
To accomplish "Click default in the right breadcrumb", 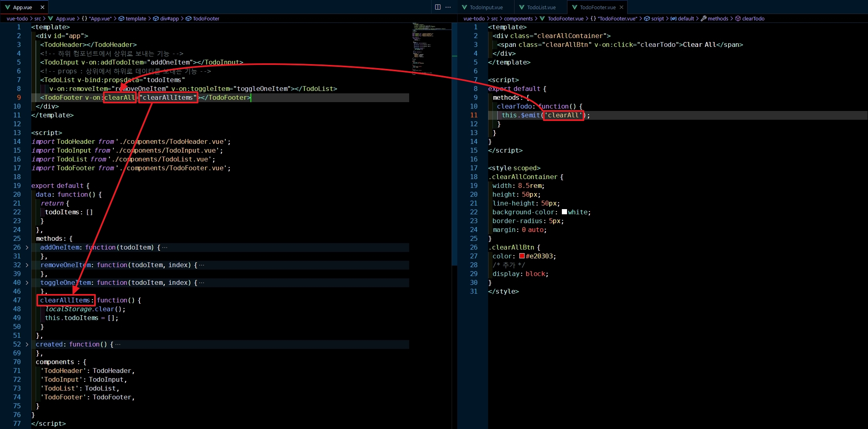I will (686, 18).
